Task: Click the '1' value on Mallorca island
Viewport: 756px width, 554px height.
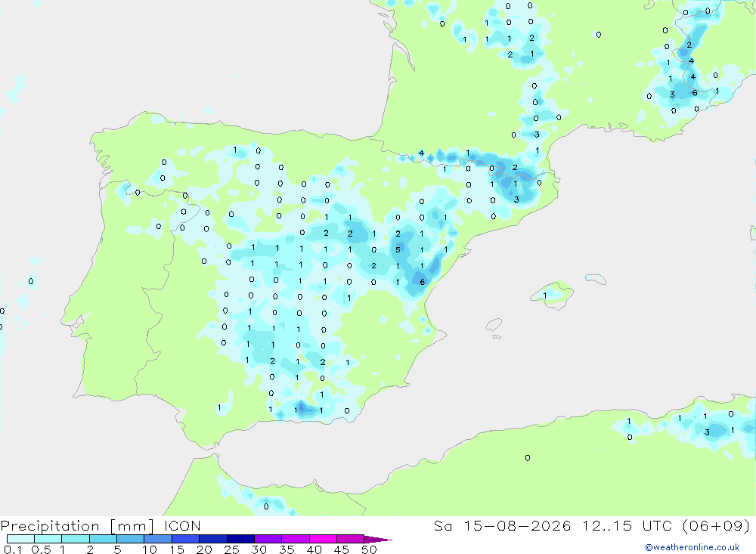Action: point(545,296)
